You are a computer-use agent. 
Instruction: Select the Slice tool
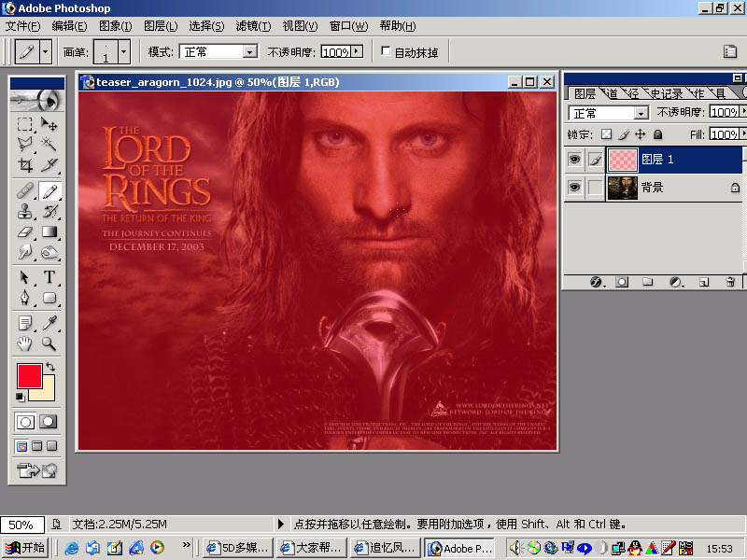point(49,165)
